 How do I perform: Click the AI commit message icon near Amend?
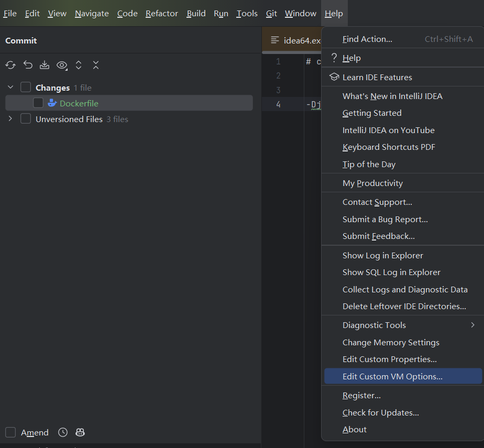coord(80,432)
